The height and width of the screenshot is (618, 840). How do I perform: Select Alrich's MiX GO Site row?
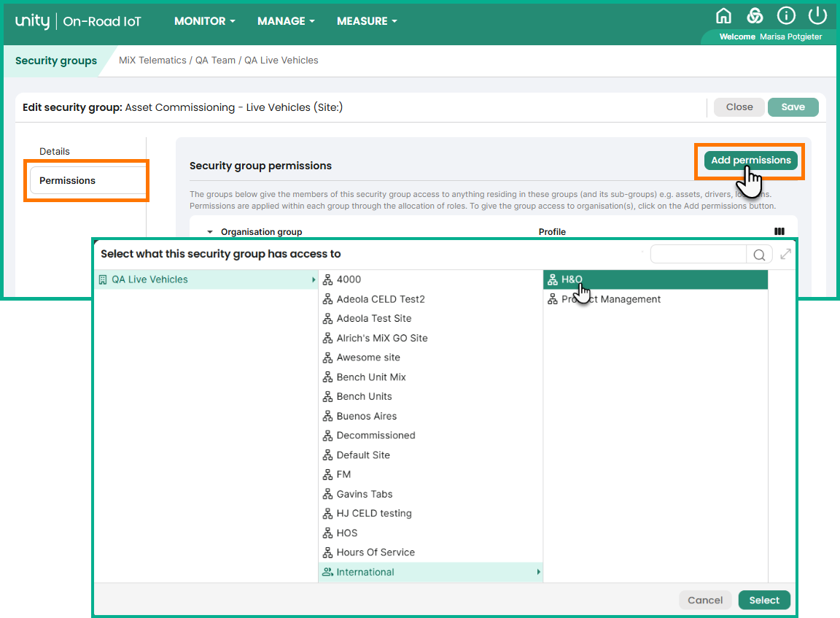pyautogui.click(x=430, y=339)
